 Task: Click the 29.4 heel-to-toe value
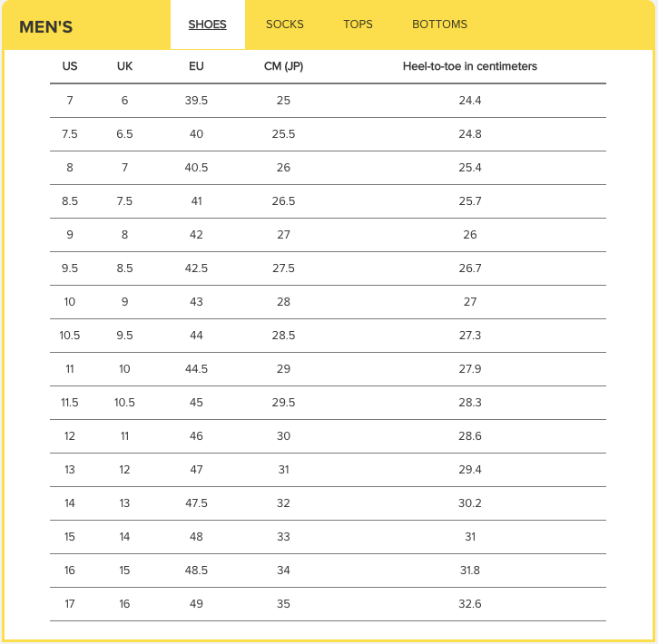click(x=469, y=470)
